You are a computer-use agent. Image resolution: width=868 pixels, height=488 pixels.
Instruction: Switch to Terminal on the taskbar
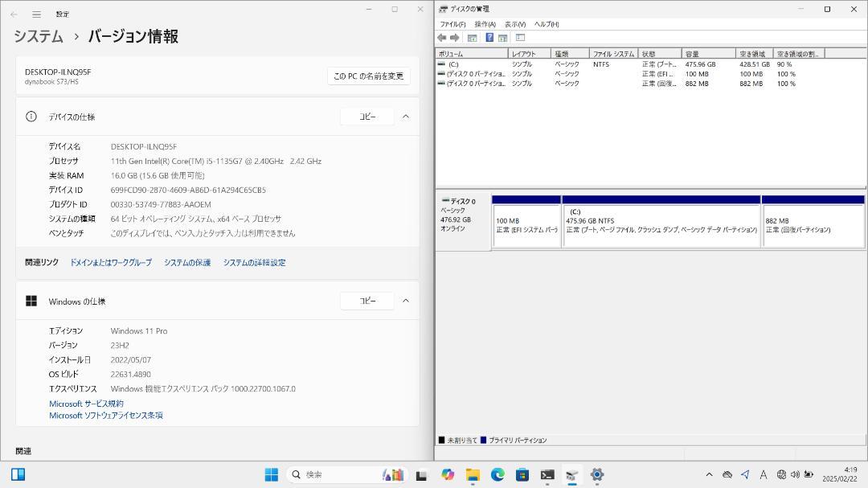click(x=547, y=474)
